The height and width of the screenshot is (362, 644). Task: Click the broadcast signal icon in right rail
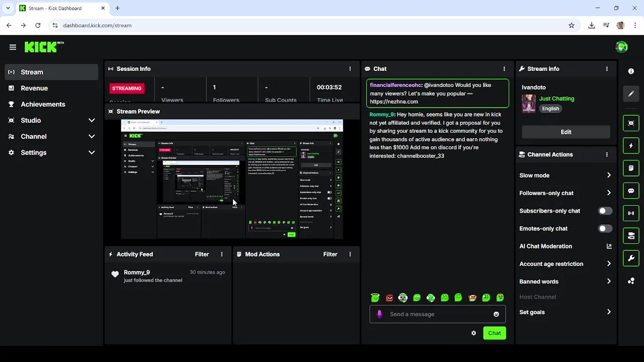pos(631,213)
